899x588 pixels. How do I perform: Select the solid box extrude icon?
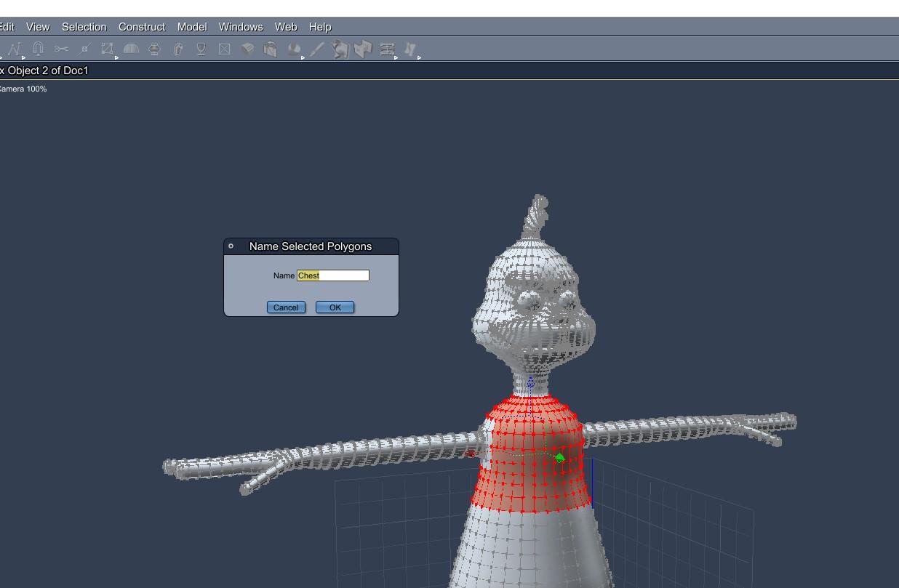(x=247, y=49)
